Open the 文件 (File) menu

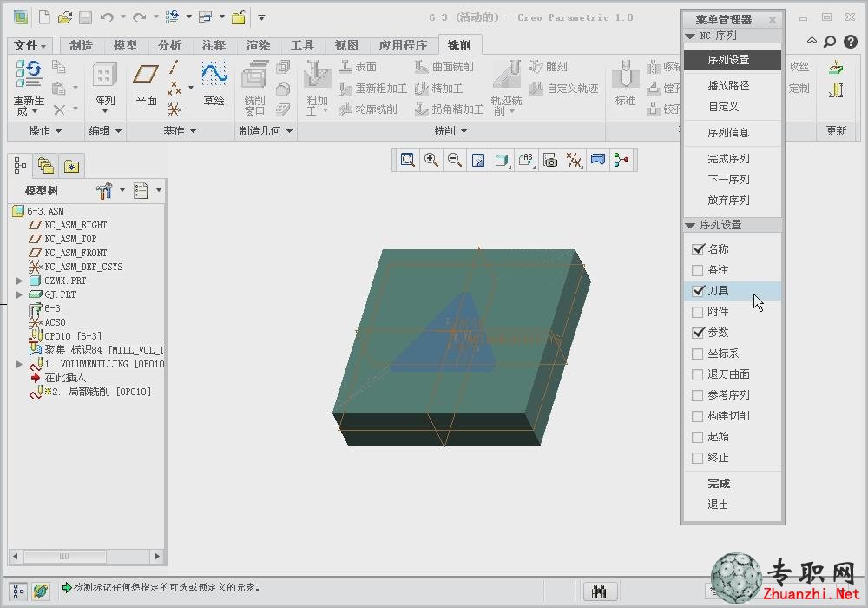30,45
